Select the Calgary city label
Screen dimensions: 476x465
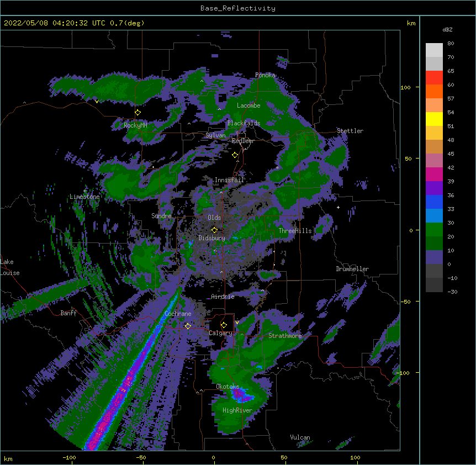click(x=220, y=333)
